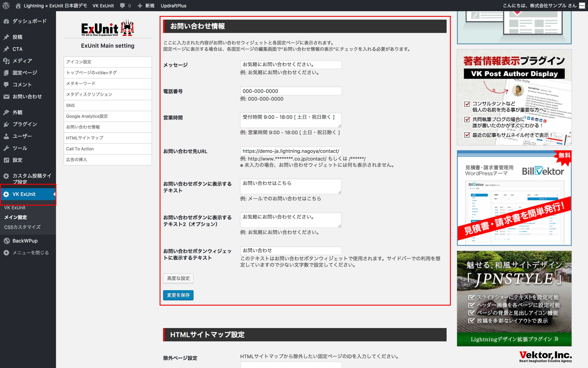This screenshot has height=368, width=588.
Task: Jump to メタディスクリプション section
Action: pyautogui.click(x=108, y=94)
